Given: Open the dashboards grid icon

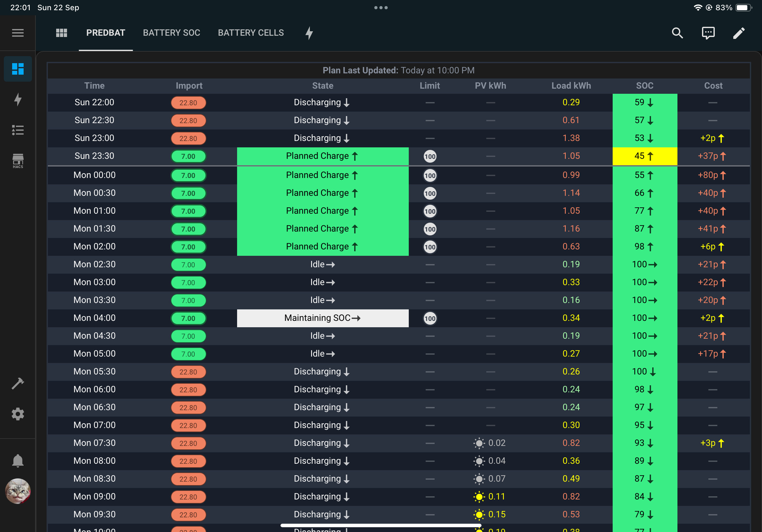Looking at the screenshot, I should pos(61,33).
